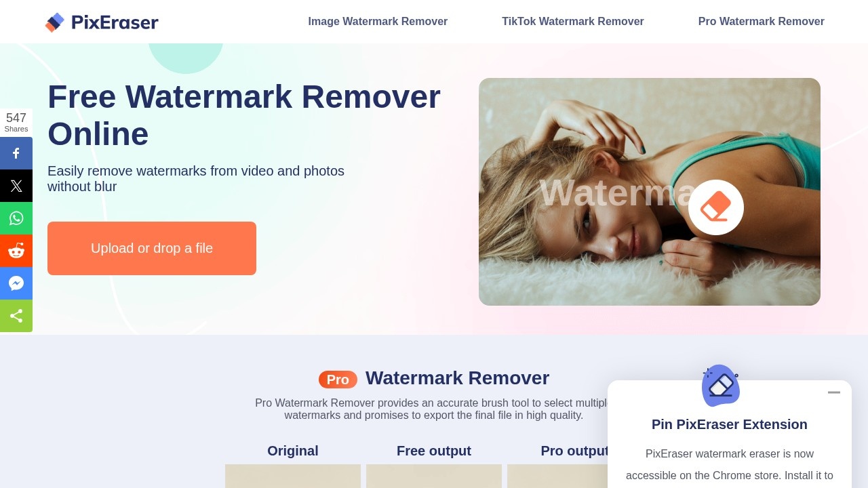
Task: Click the Original comparison image
Action: (293, 476)
